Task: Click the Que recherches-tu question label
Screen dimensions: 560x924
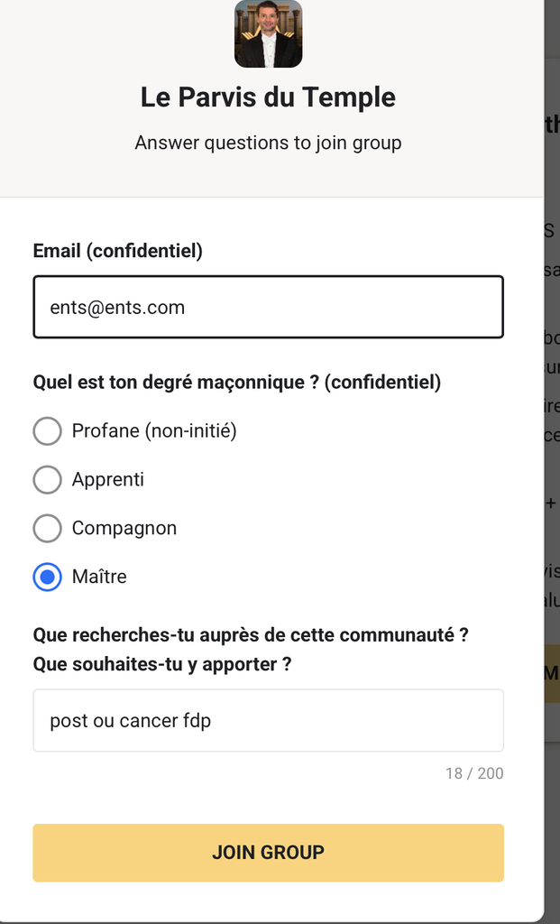Action: 251,650
